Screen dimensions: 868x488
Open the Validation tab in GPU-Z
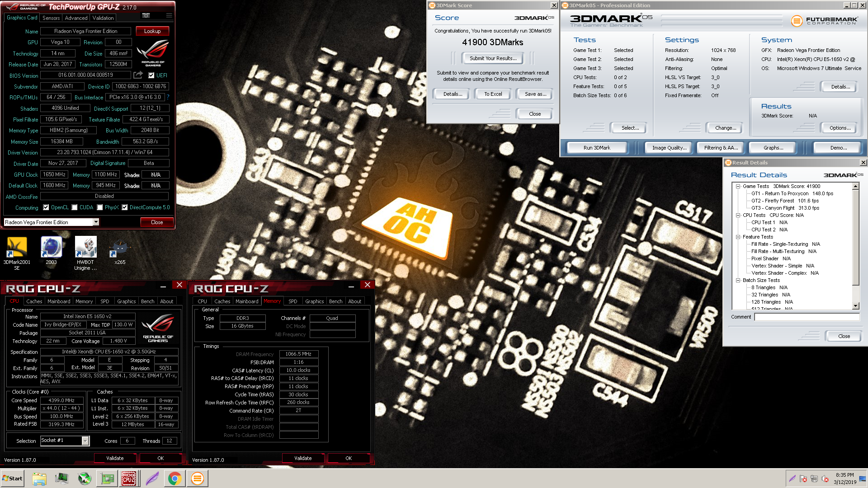[x=103, y=18]
